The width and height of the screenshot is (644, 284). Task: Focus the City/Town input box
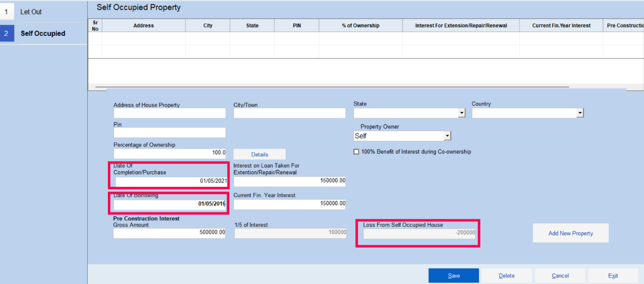click(x=290, y=113)
